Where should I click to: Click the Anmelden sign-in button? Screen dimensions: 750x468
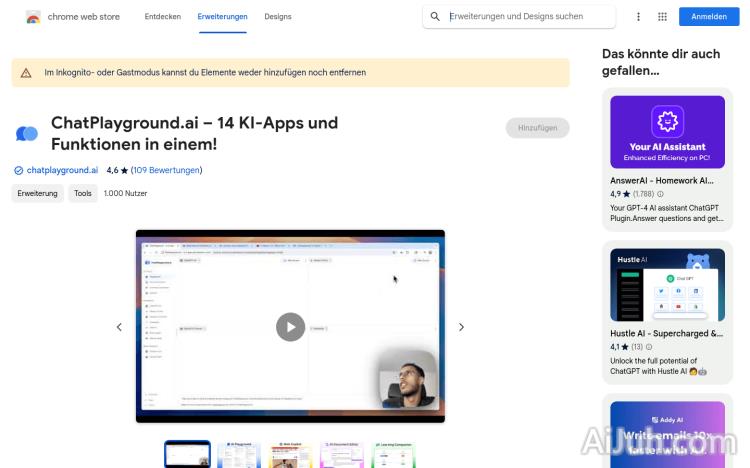point(709,17)
